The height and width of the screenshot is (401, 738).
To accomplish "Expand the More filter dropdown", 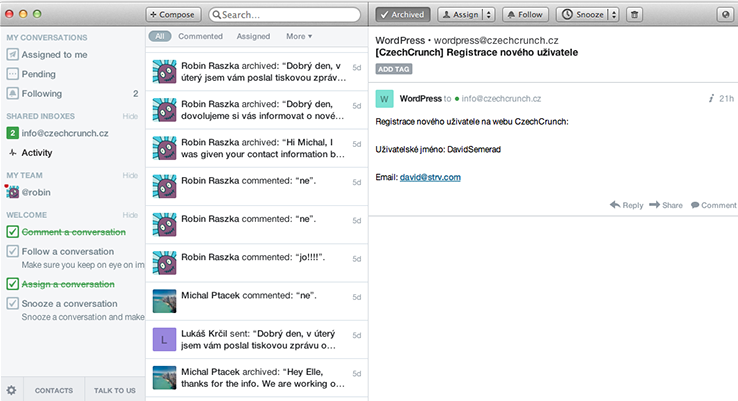I will tap(299, 36).
